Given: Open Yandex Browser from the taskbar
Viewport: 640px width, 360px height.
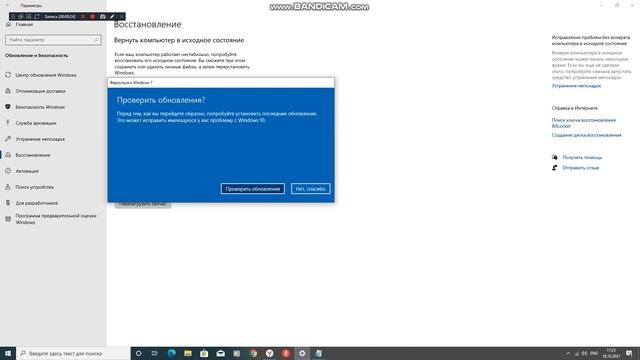Looking at the screenshot, I should click(x=269, y=353).
